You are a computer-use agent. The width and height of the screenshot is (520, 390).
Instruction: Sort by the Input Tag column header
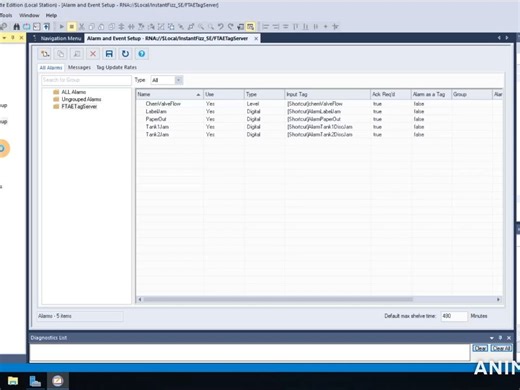tap(327, 94)
